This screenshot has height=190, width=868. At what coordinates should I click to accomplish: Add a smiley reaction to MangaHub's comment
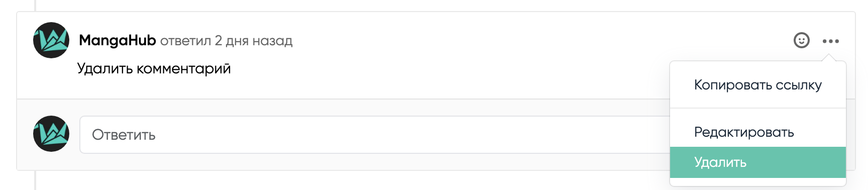801,40
